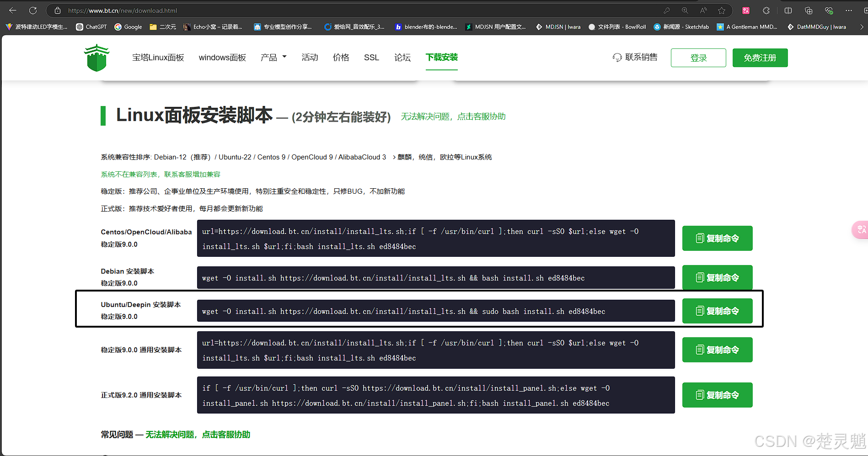Activate the read aloud icon
Image resolution: width=868 pixels, height=456 pixels.
click(x=703, y=11)
